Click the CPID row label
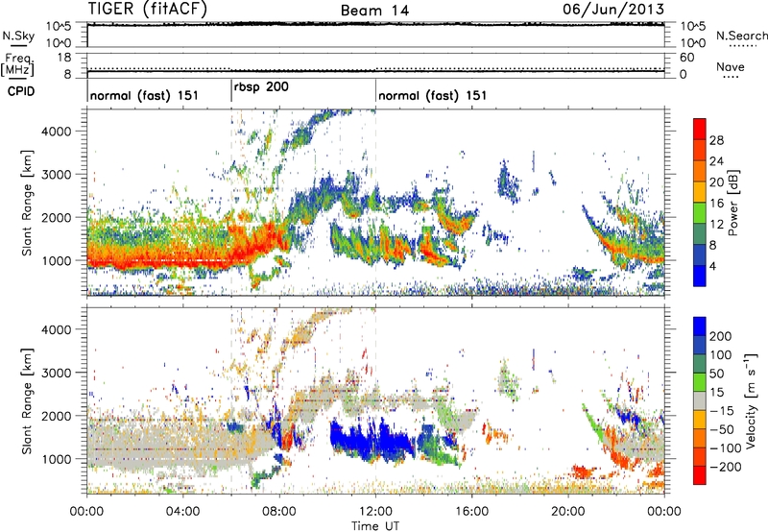This screenshot has height=532, width=768. [x=21, y=91]
